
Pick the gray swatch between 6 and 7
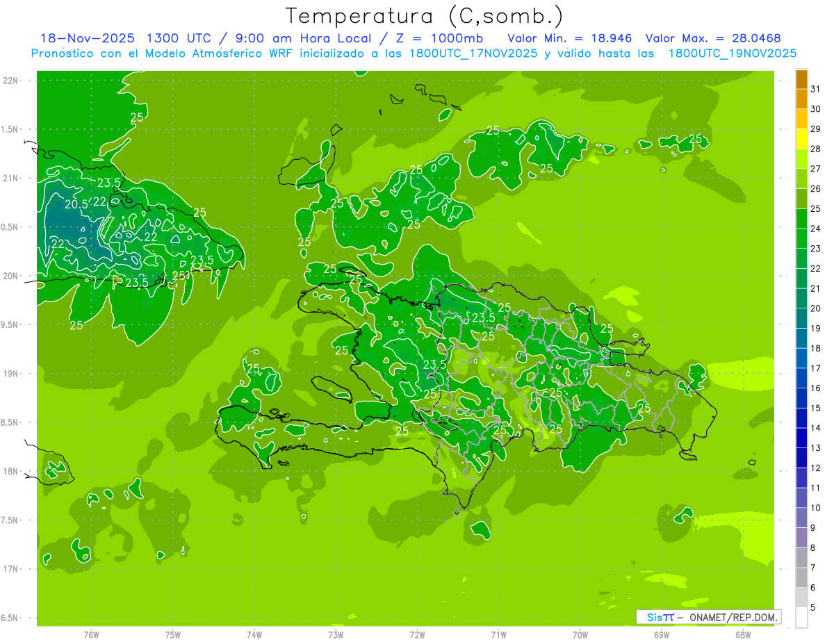coord(801,577)
